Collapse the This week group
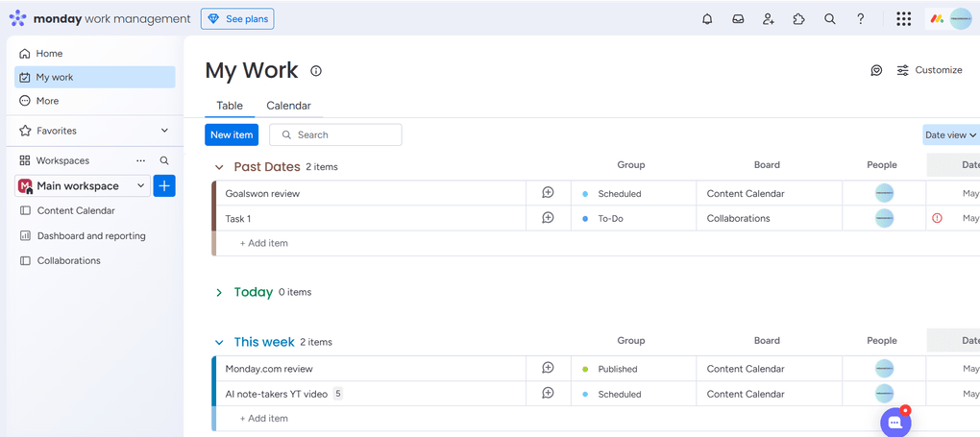 click(219, 342)
